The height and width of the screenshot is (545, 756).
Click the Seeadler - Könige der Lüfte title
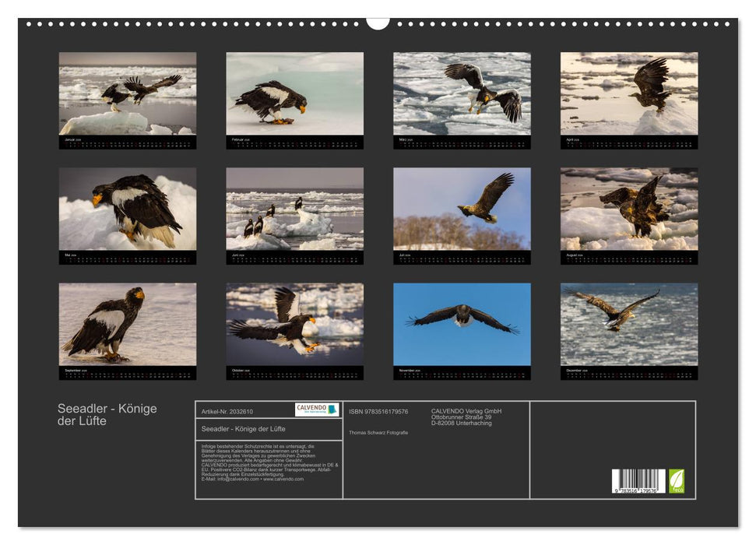(105, 413)
